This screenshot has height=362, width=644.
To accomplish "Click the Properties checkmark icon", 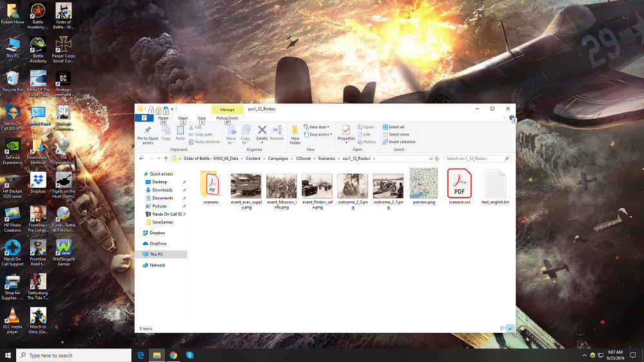I will point(346,130).
